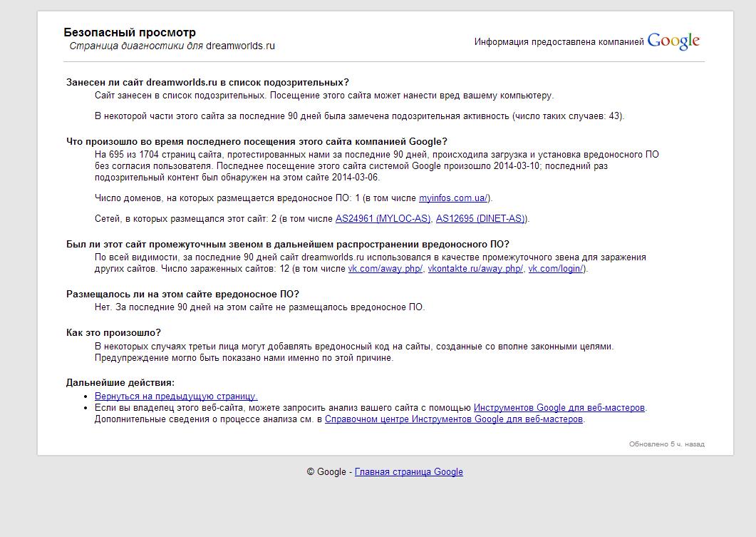Open the myinfos.com.ua/ malware domain link
The width and height of the screenshot is (756, 537).
tap(453, 198)
